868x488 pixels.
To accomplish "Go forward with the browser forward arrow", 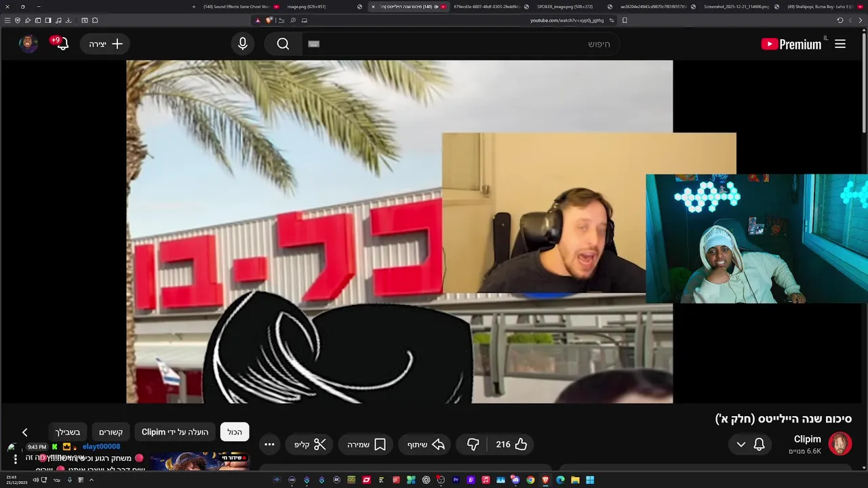I will tap(850, 20).
